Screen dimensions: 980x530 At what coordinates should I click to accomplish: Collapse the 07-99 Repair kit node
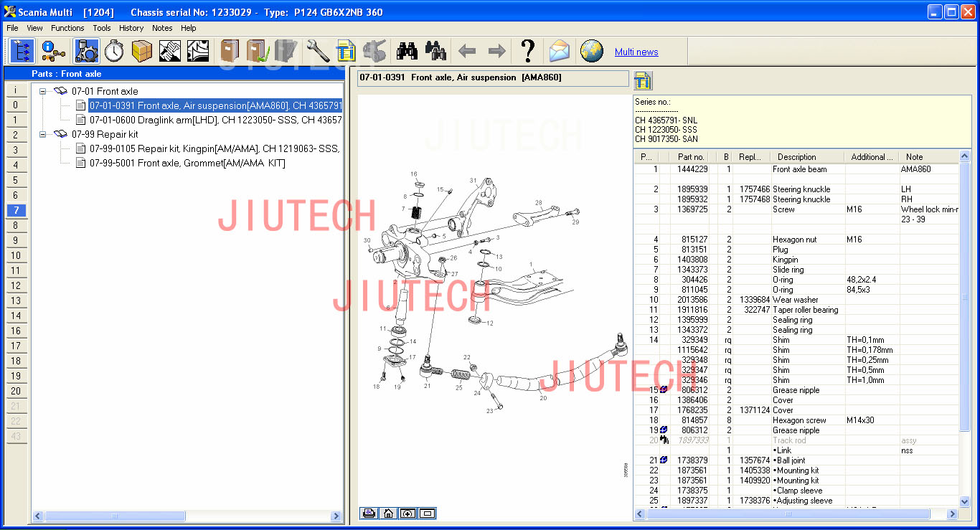[x=43, y=134]
